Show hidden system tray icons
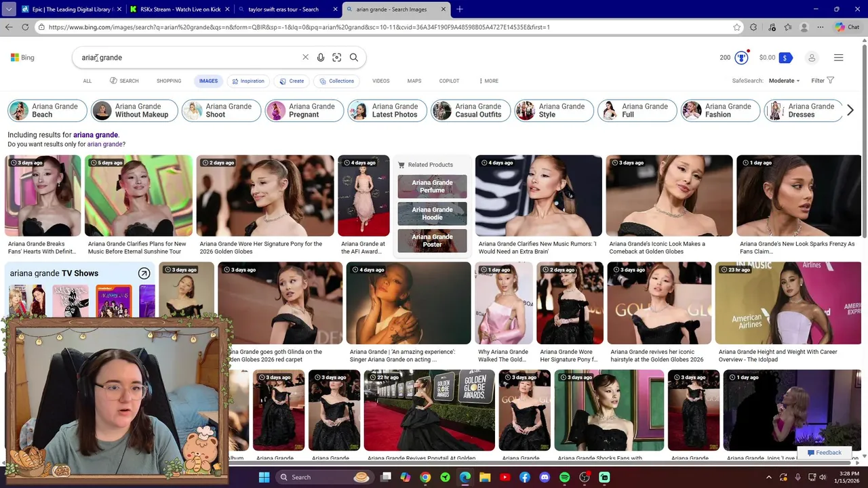The width and height of the screenshot is (868, 488). [x=769, y=477]
